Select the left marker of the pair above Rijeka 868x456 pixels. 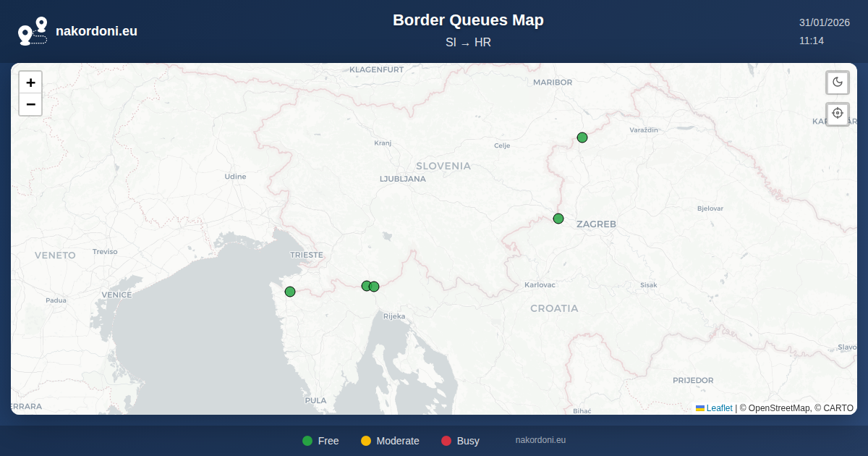(366, 286)
